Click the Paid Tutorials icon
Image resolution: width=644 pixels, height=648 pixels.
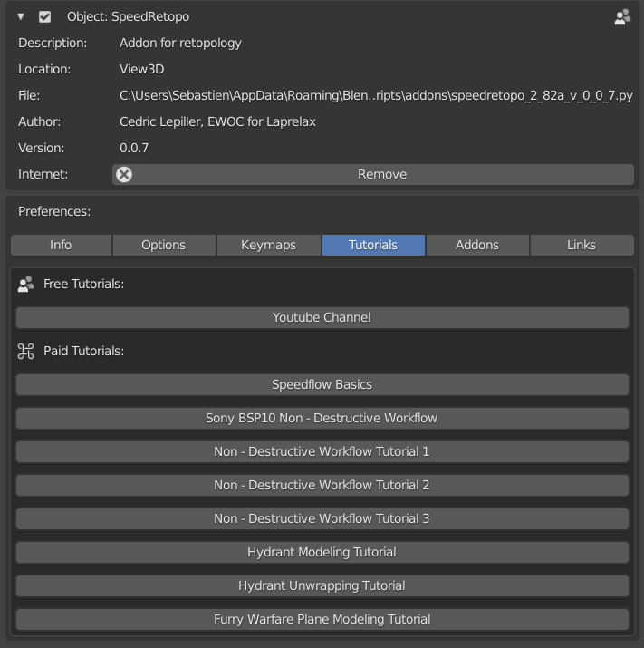click(x=25, y=351)
